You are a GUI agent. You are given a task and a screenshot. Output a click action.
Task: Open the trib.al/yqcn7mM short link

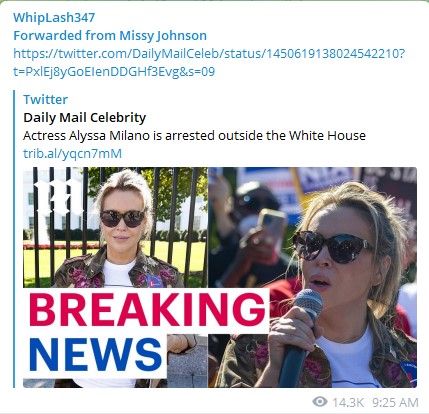72,153
